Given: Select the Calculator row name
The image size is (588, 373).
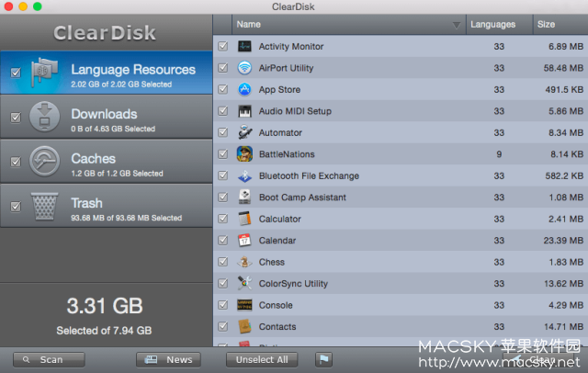Looking at the screenshot, I should (279, 219).
